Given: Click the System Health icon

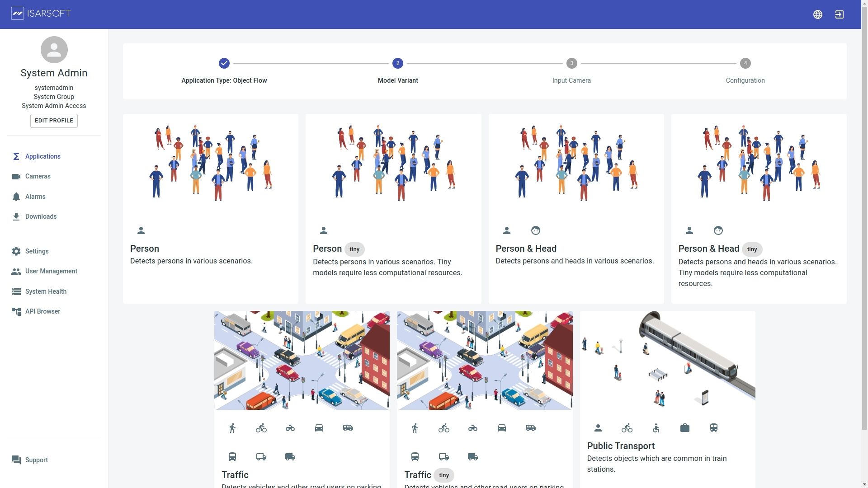Looking at the screenshot, I should 16,291.
